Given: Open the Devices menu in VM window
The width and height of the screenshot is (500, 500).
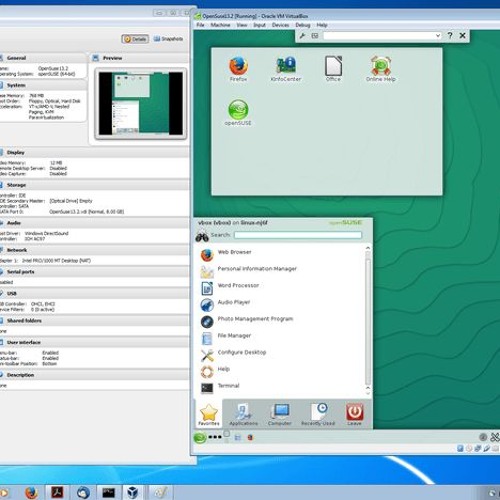Looking at the screenshot, I should (280, 25).
